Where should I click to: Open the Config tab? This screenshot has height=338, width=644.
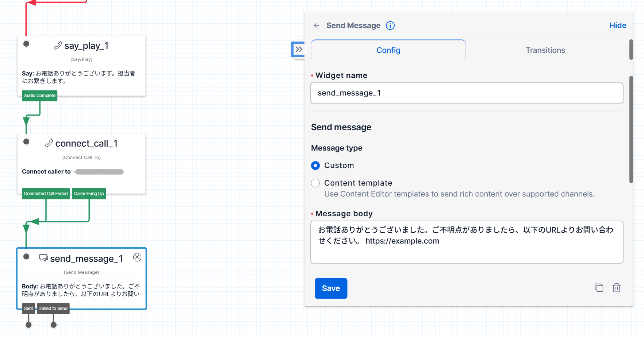(388, 50)
